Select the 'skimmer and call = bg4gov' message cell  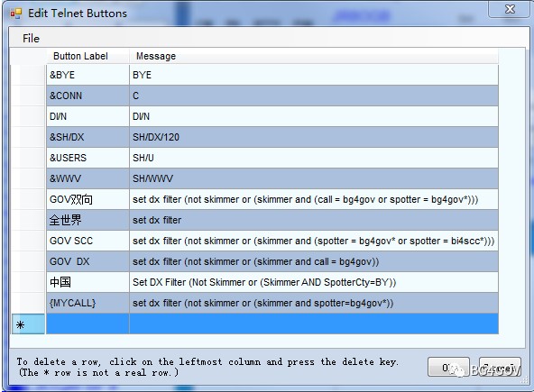[x=314, y=261]
